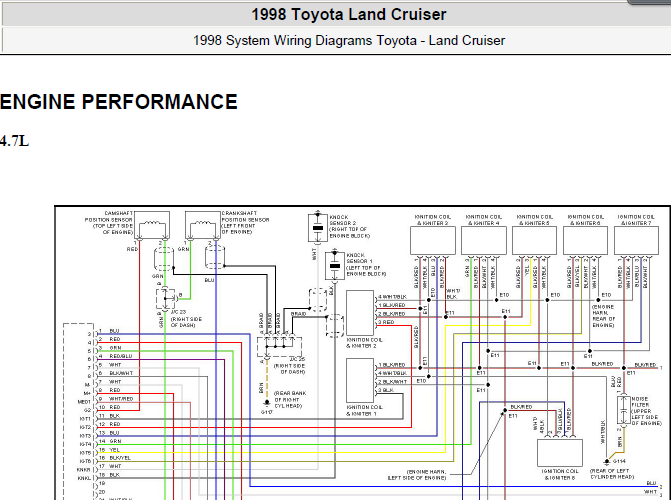Click the 'G114' ground label

tap(619, 461)
